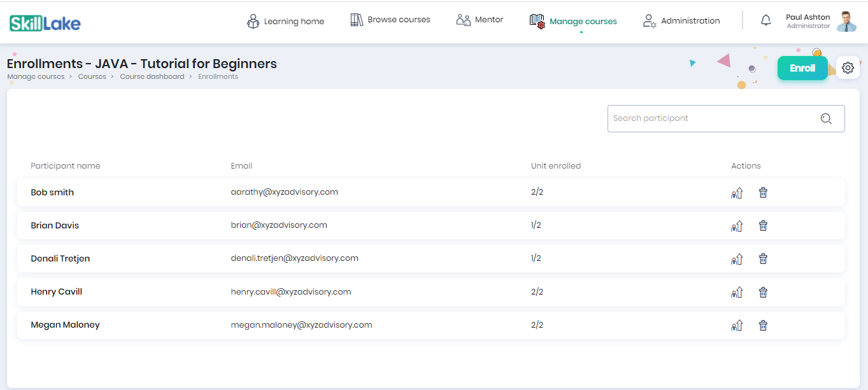Screen dimensions: 868x390
Task: Focus the Search participant field
Action: click(726, 118)
